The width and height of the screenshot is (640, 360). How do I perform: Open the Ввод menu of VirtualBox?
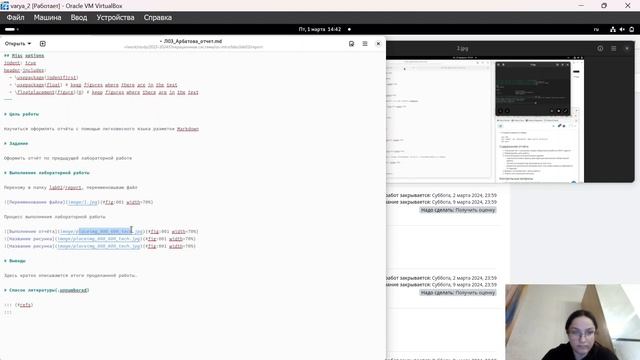tap(79, 18)
